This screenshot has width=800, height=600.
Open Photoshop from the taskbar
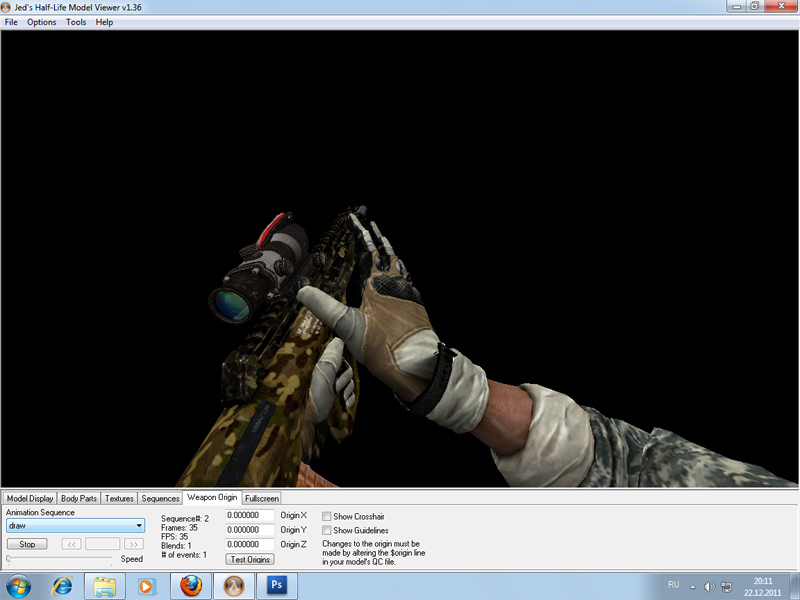click(x=277, y=586)
